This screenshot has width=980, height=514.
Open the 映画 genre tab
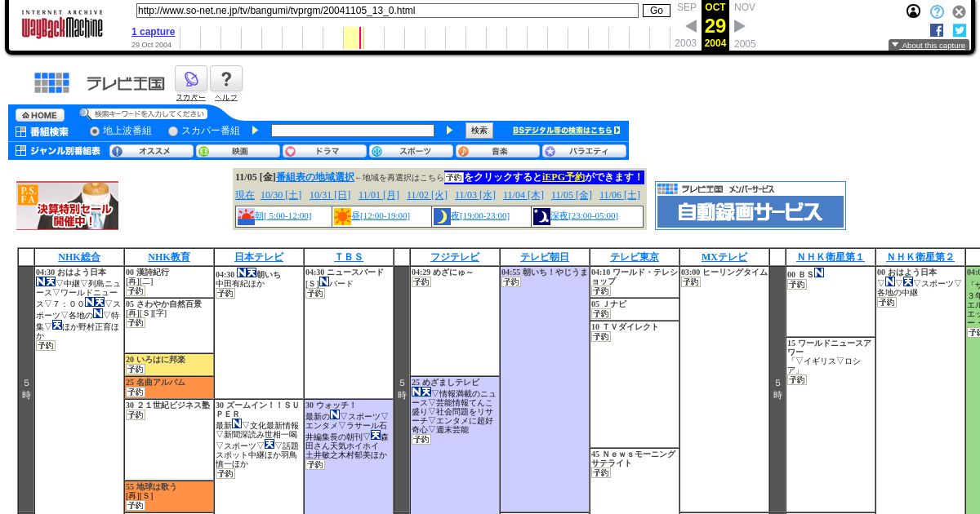238,151
